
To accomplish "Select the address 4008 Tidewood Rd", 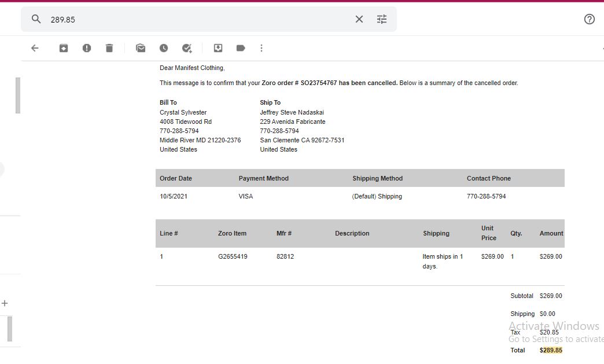I will pyautogui.click(x=186, y=122).
